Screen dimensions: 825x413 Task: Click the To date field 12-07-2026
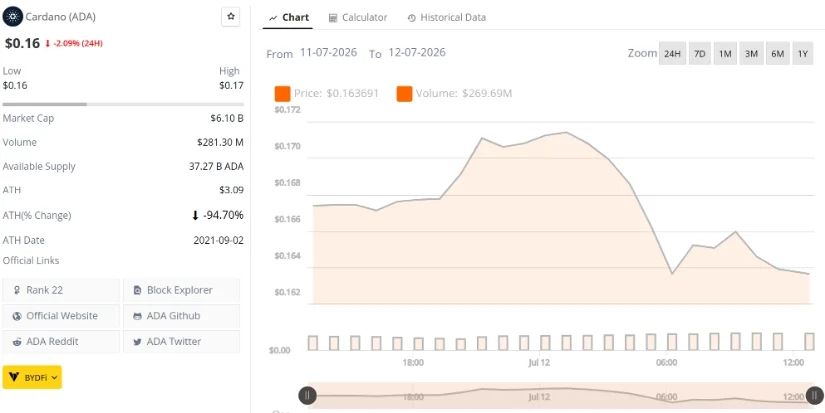click(417, 53)
